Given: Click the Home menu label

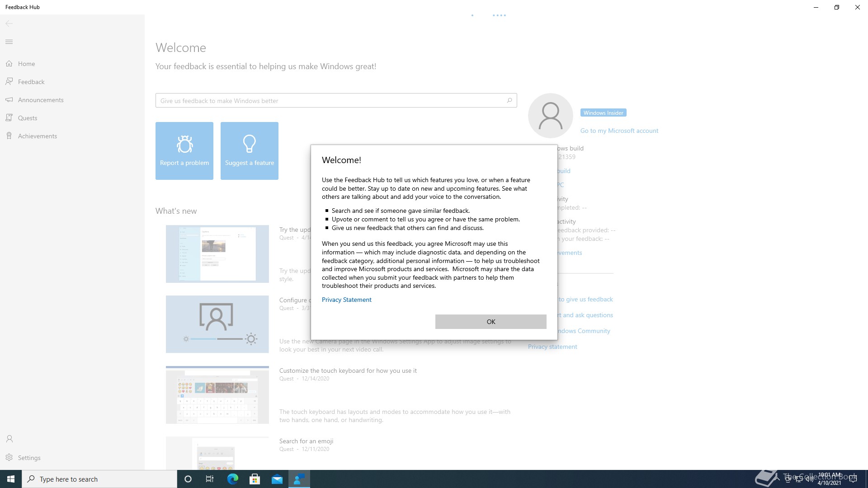Looking at the screenshot, I should [26, 64].
